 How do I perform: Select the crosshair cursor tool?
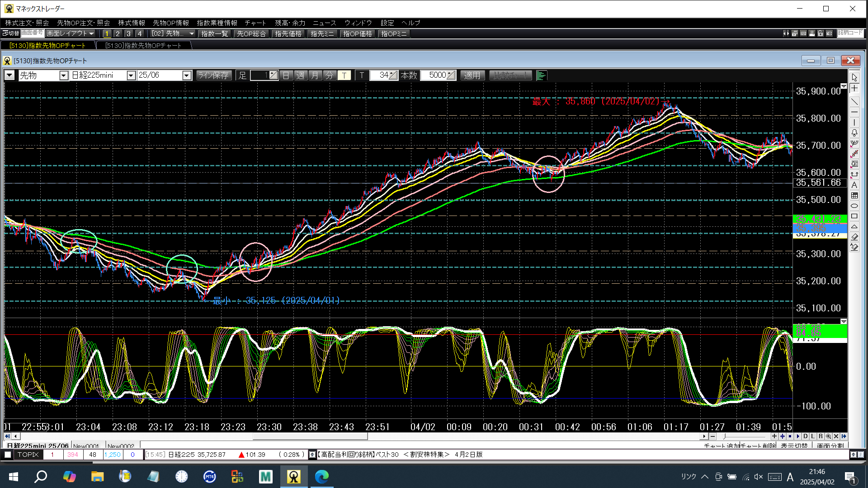(854, 89)
